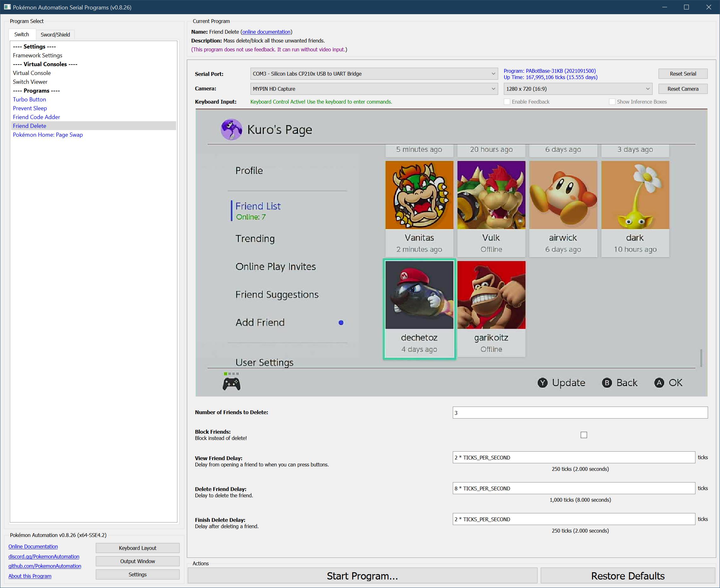Open the online documentation link
Screen dimensions: 720x588
(266, 32)
